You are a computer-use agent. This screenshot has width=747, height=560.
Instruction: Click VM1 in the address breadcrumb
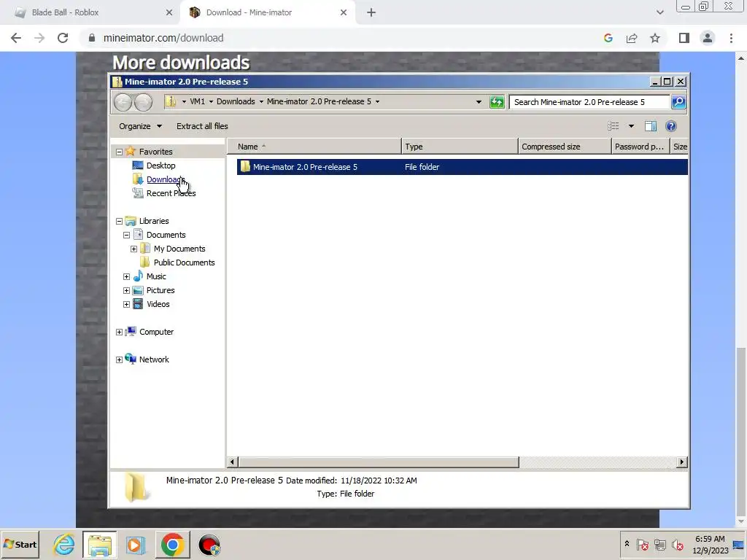[x=197, y=101]
